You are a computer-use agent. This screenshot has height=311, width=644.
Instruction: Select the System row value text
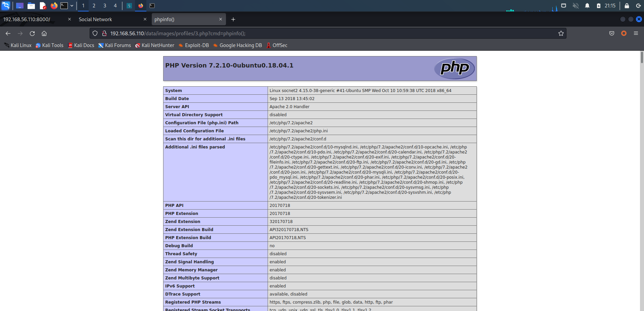click(360, 91)
